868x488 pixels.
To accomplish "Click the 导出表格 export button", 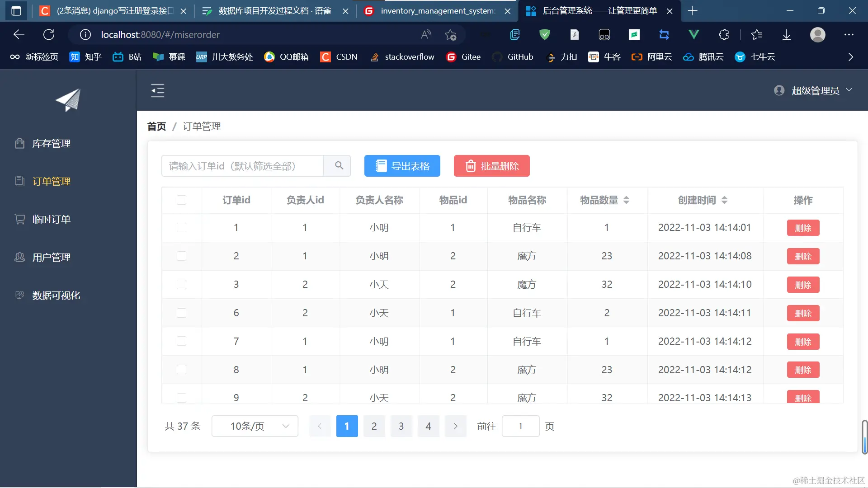I will pos(402,166).
